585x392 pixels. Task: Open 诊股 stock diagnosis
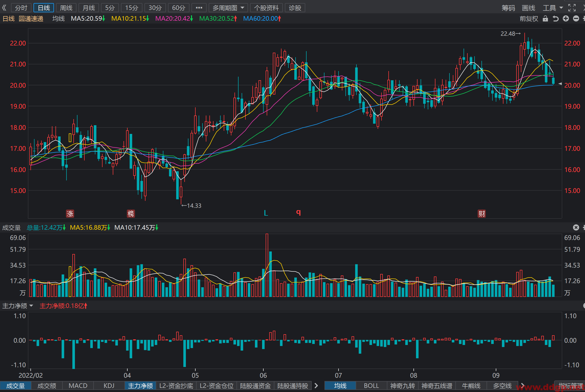coord(295,8)
